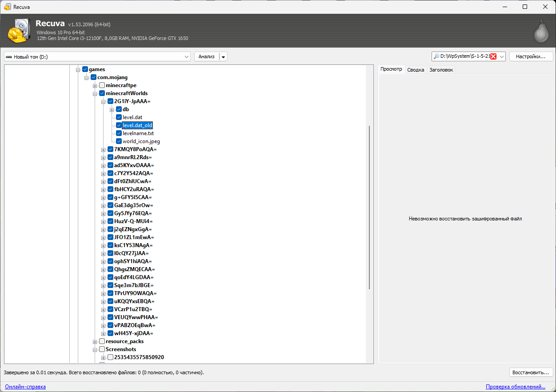The image size is (556, 392).
Task: Open the drive selection dropdown
Action: 187,56
